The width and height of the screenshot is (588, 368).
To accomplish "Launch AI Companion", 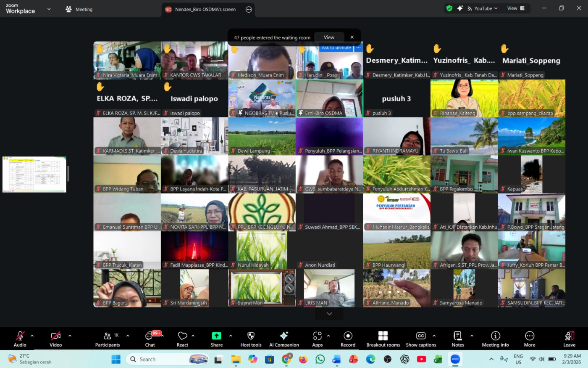I will [284, 339].
